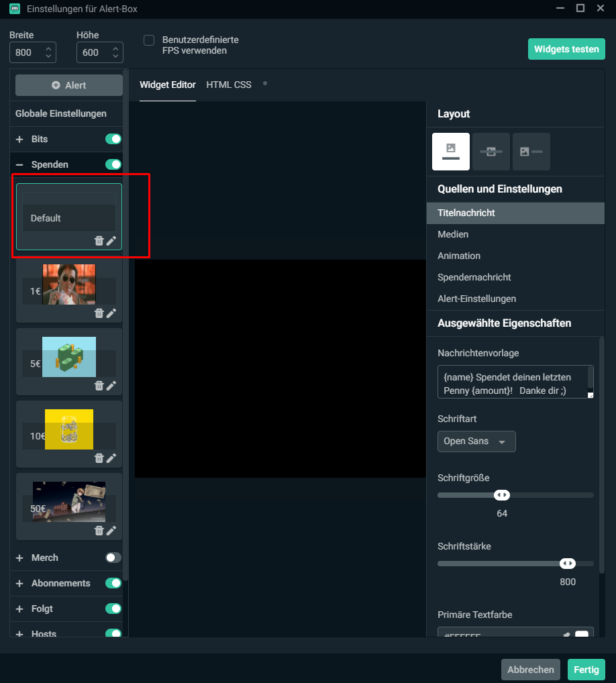Disable the Bits alert toggle
616x683 pixels.
point(113,139)
